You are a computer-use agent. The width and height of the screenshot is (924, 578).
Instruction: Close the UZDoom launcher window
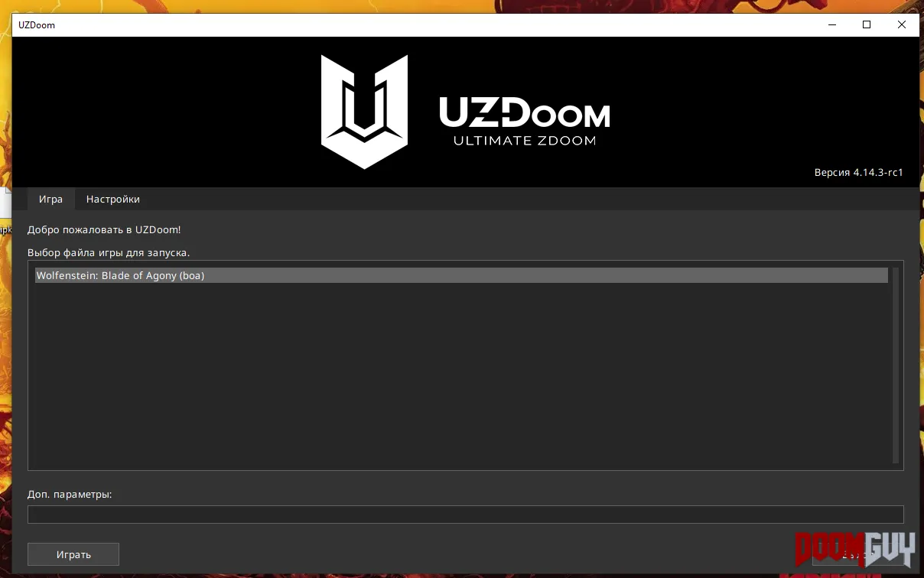tap(902, 24)
